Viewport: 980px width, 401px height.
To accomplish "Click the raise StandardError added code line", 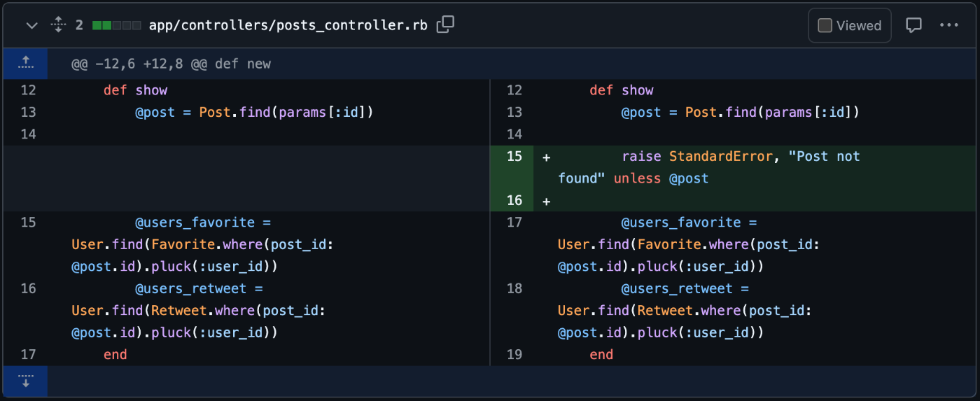I will tap(708, 167).
